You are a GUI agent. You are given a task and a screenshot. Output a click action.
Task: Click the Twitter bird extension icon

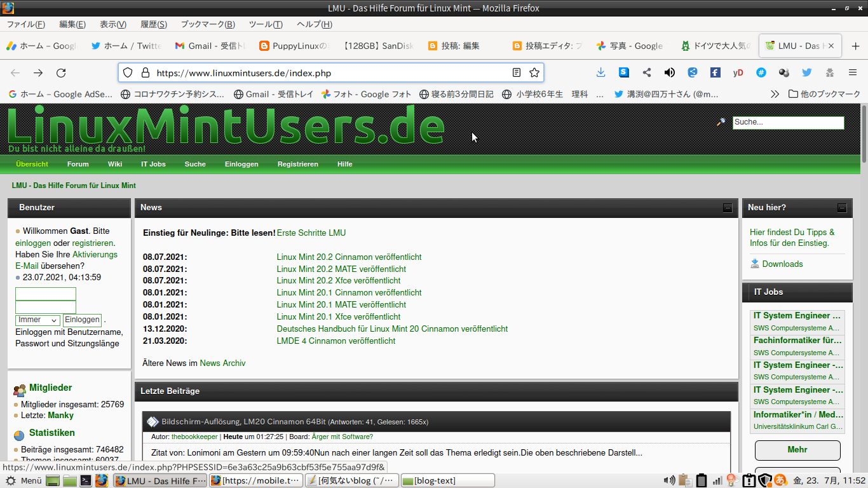pos(807,72)
